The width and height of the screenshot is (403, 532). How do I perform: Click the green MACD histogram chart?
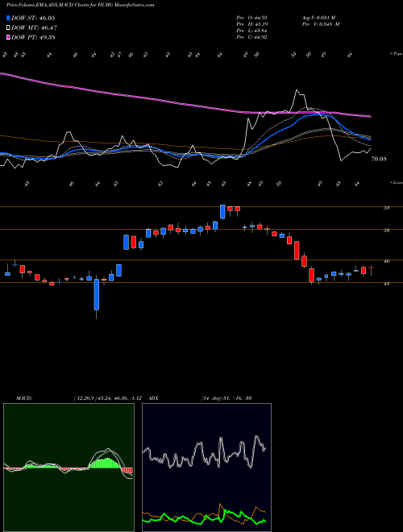[x=69, y=468]
